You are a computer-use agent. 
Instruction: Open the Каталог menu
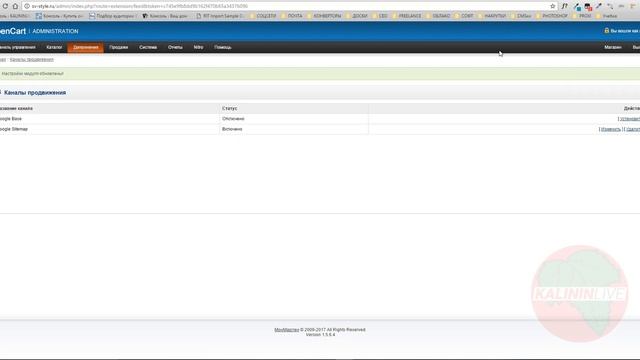coord(54,47)
